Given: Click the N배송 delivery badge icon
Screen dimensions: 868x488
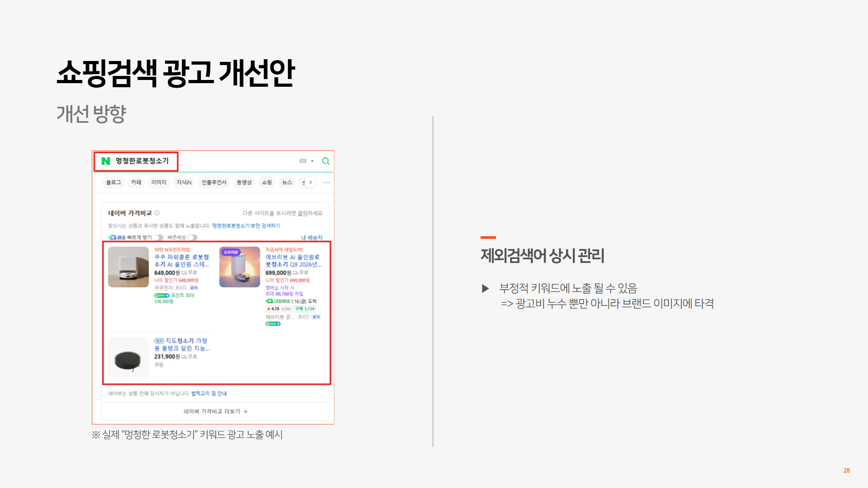Looking at the screenshot, I should (113, 238).
